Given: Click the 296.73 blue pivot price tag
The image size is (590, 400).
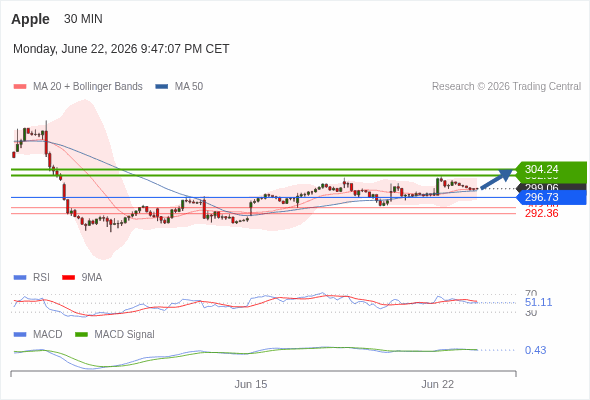Looking at the screenshot, I should [x=551, y=197].
